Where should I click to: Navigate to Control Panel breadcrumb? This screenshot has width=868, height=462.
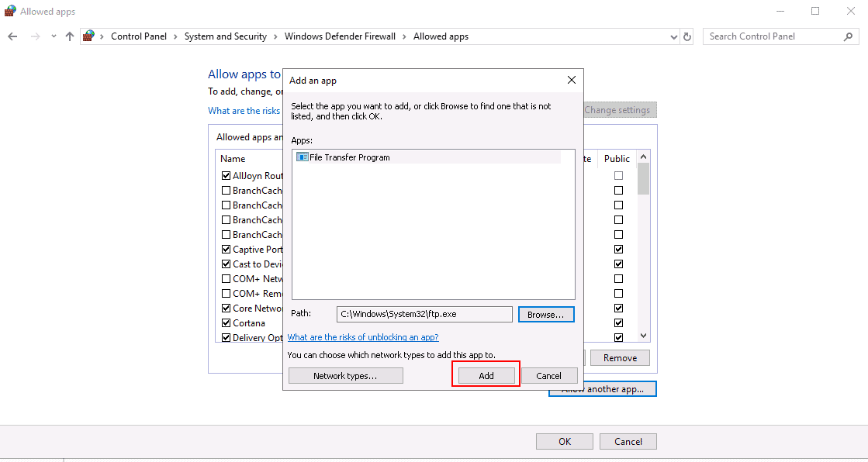[x=138, y=36]
